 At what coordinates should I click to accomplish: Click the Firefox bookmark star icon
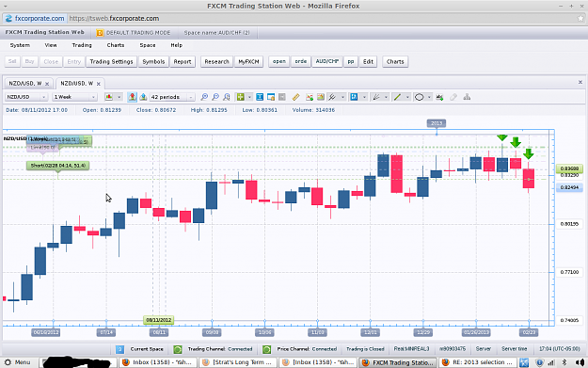[x=580, y=18]
